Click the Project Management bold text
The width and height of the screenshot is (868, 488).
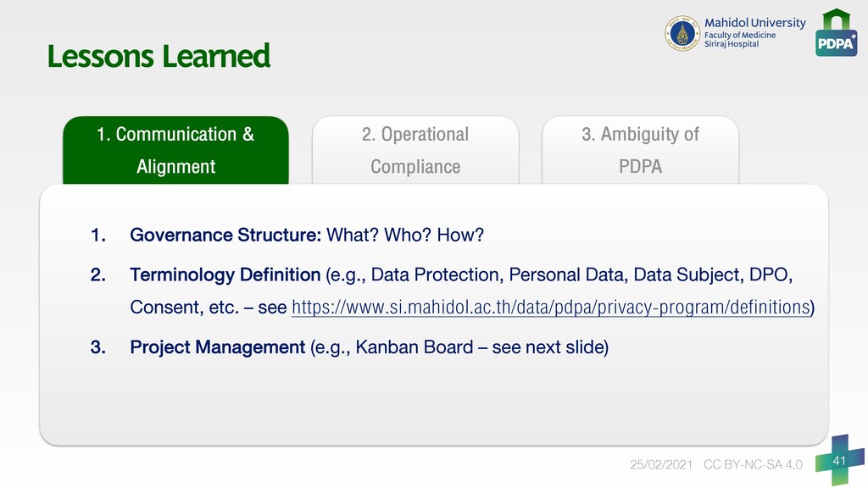[218, 347]
